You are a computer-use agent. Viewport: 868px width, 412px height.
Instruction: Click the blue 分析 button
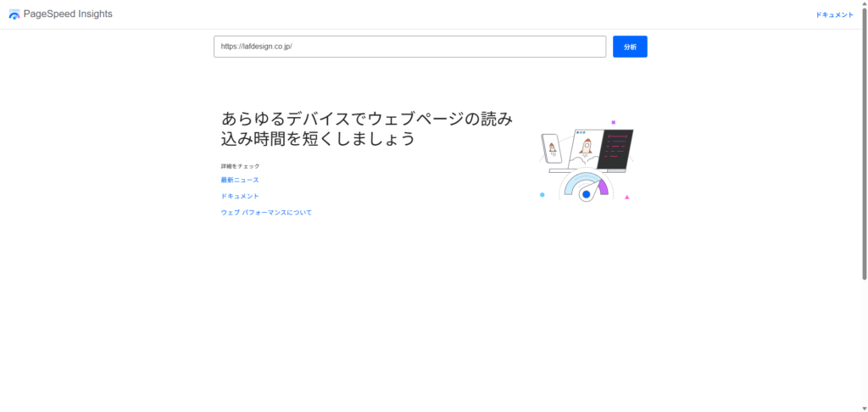point(630,47)
